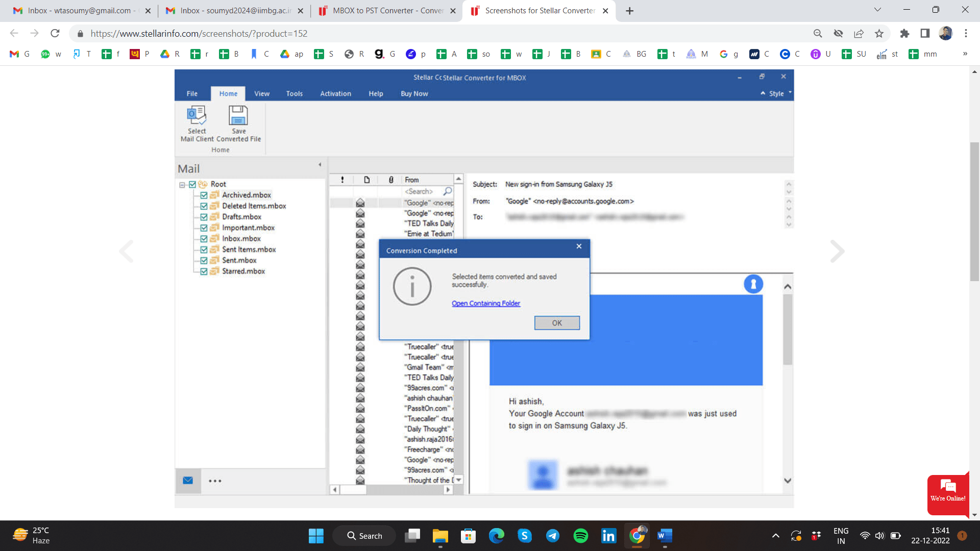
Task: Uncheck Starred.mbox checkbox
Action: (x=204, y=271)
